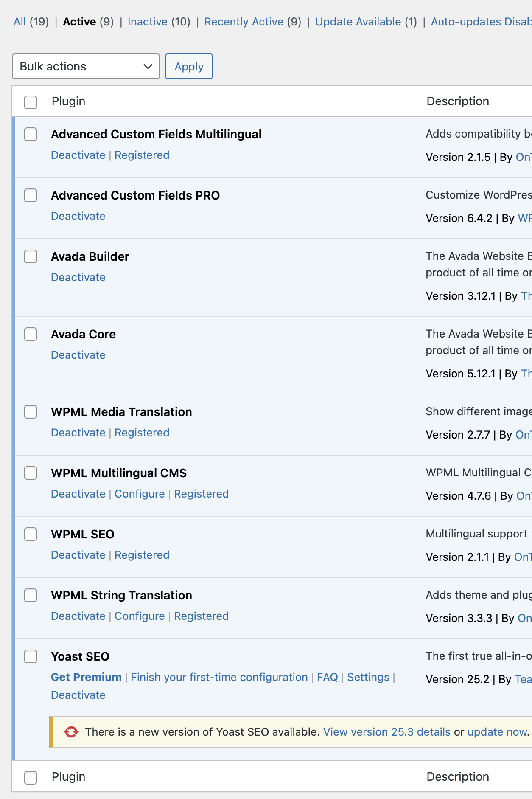Tick the WPML SEO plugin checkbox
This screenshot has width=532, height=799.
point(31,534)
